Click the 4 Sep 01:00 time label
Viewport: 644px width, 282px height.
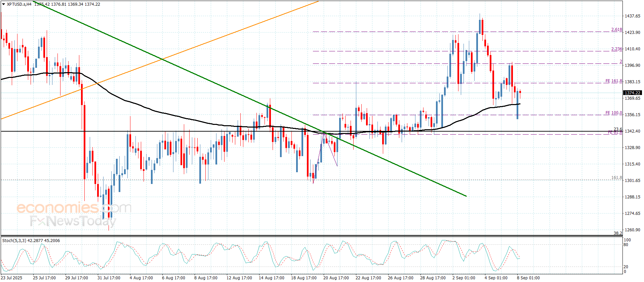tap(496, 278)
